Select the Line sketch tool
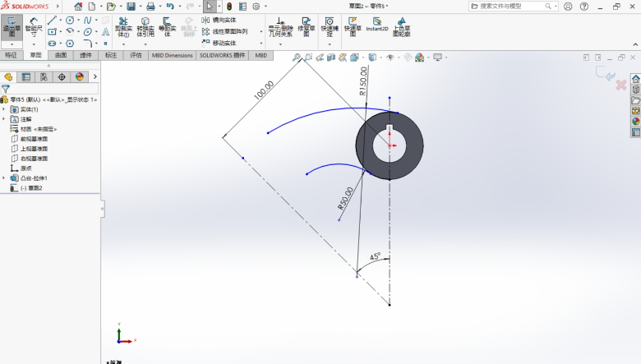This screenshot has width=641, height=364. pyautogui.click(x=52, y=20)
